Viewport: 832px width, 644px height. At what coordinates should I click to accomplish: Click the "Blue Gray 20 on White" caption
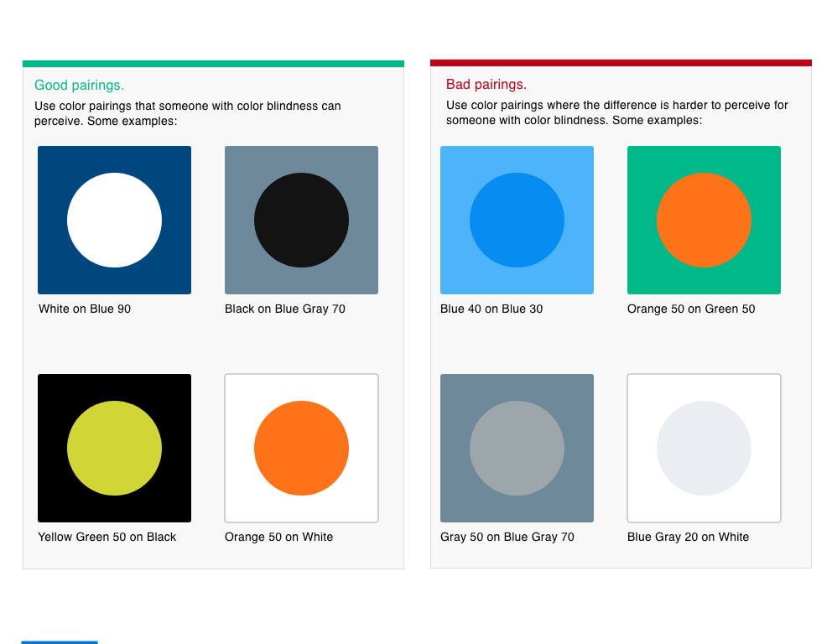689,537
